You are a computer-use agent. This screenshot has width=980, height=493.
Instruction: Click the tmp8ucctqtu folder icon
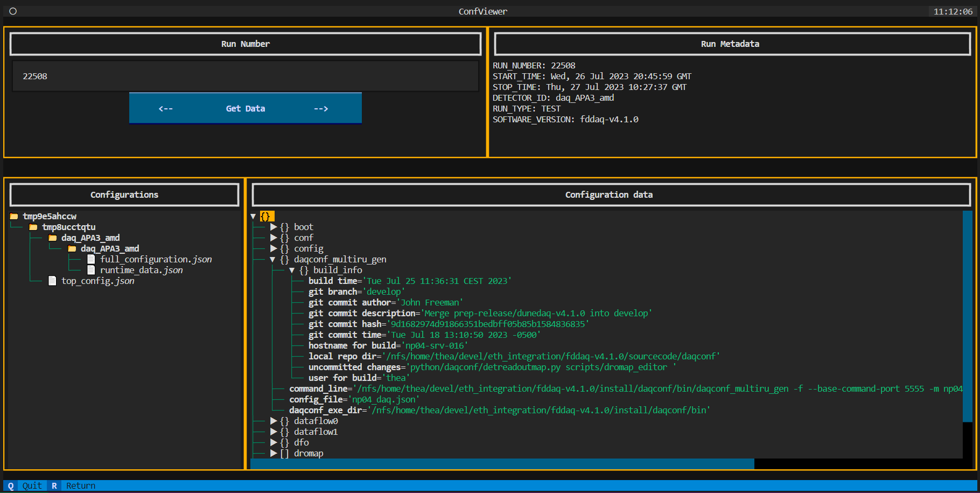(33, 227)
